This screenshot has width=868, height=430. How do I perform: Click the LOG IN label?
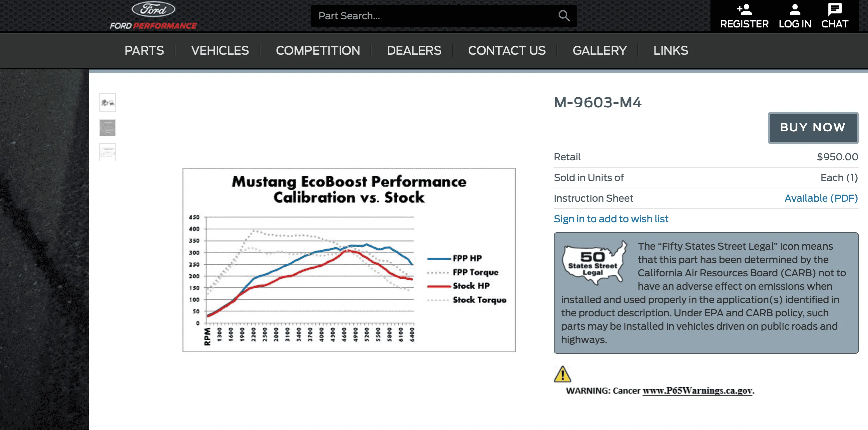(x=794, y=24)
